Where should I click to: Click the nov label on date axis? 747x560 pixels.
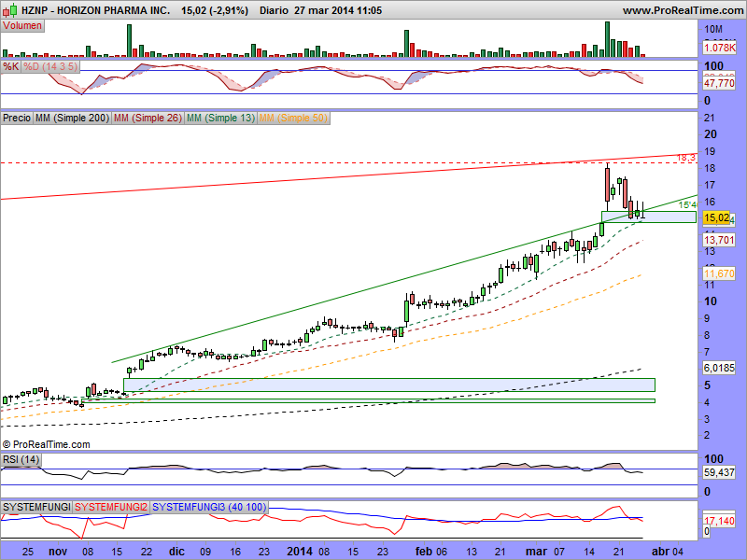[58, 552]
